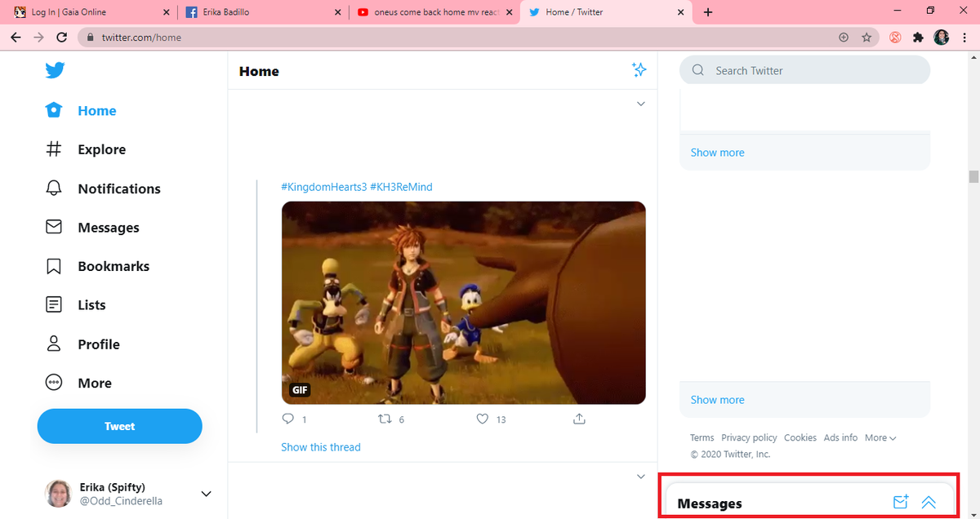Retweet the Kingdom Hearts GIF tweet
The width and height of the screenshot is (980, 519).
[384, 419]
